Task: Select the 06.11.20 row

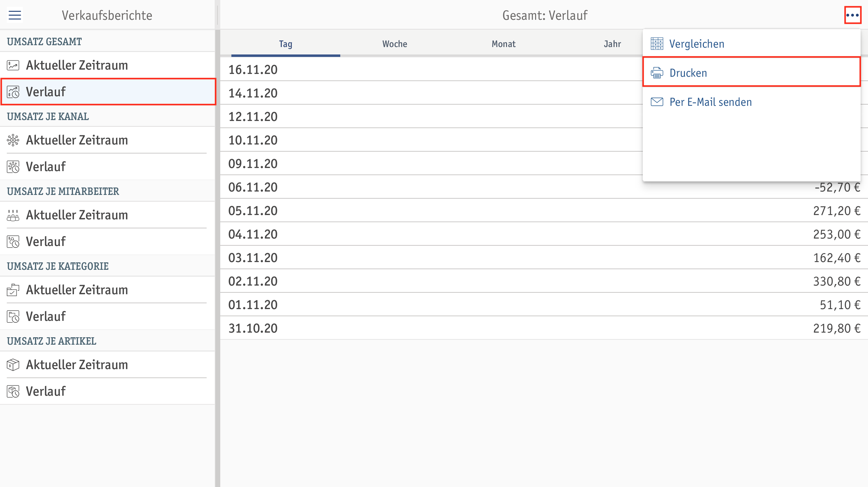Action: (x=544, y=187)
